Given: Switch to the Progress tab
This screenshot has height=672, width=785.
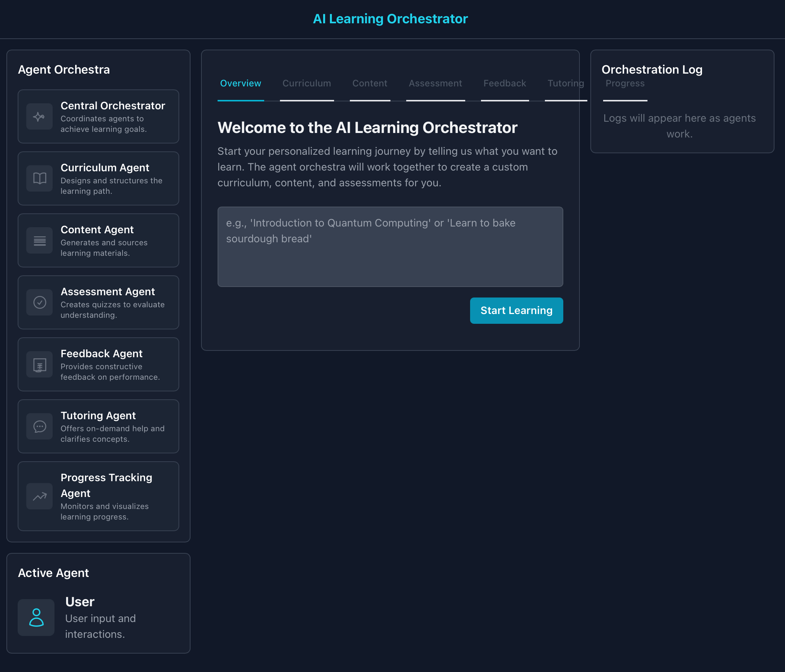Looking at the screenshot, I should (625, 83).
